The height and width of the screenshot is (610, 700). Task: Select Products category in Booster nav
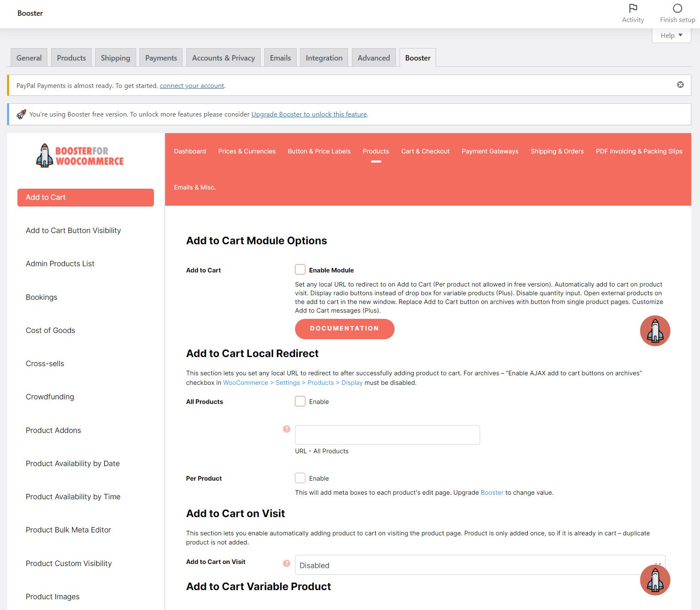point(376,151)
